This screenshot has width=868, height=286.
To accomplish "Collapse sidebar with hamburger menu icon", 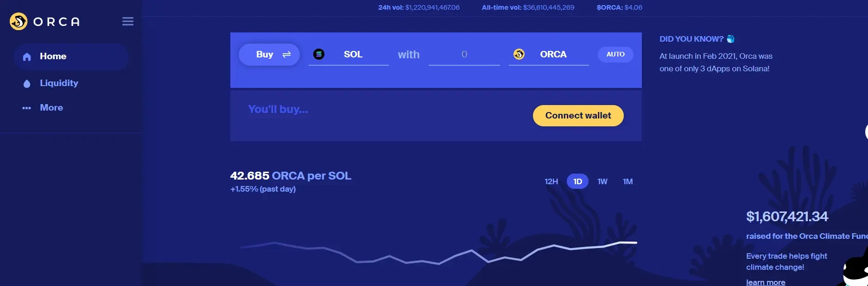I will coord(128,21).
